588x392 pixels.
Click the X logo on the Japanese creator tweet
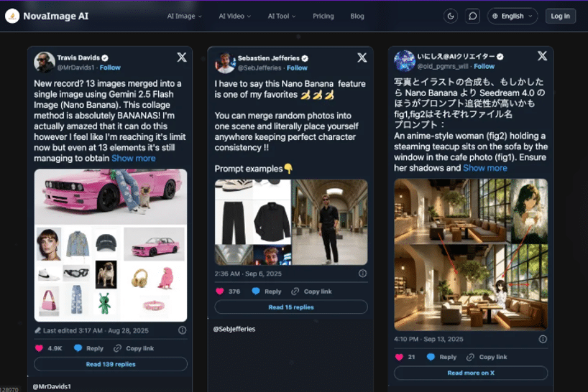[x=542, y=56]
